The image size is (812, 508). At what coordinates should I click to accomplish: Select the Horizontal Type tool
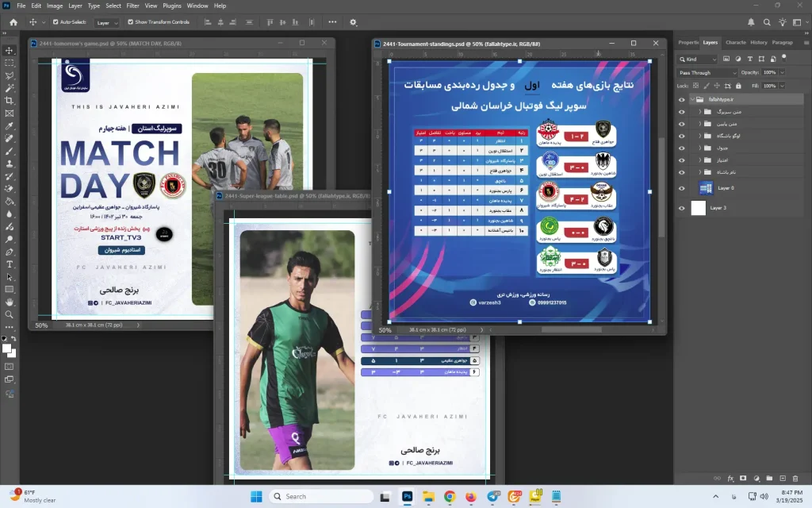10,264
